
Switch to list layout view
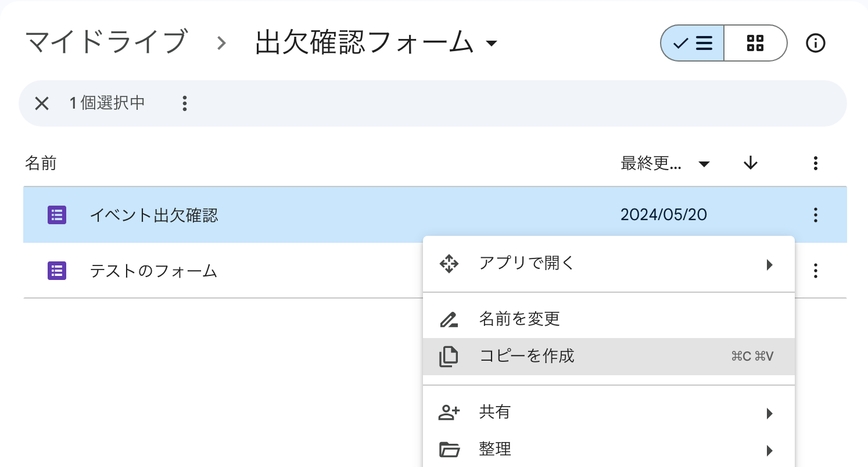tap(693, 43)
